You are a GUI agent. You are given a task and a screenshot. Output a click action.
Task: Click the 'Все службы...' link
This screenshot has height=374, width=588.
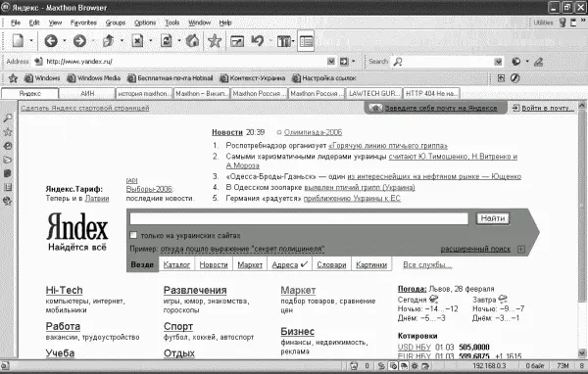coord(427,264)
